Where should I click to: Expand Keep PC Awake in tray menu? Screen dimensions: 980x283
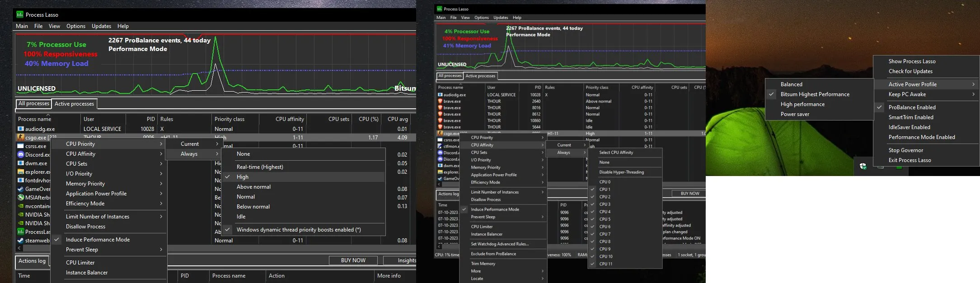pos(926,94)
